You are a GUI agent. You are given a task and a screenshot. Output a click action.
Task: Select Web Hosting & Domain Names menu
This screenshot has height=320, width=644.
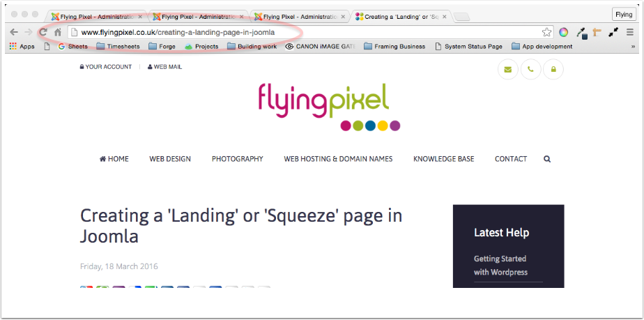pos(338,159)
